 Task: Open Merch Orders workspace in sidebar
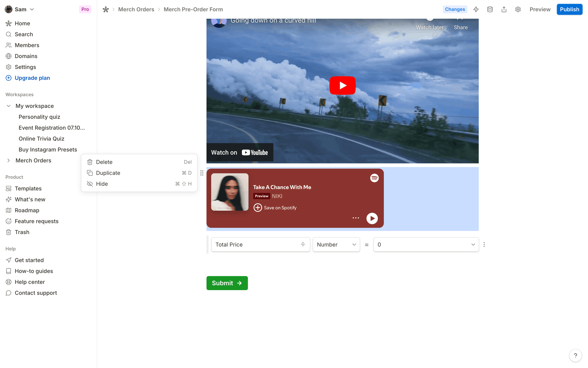click(x=33, y=160)
